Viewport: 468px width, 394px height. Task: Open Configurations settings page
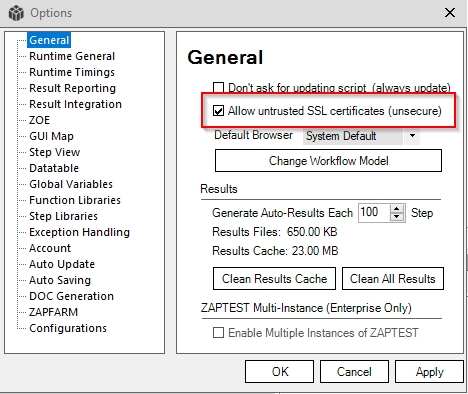(x=68, y=328)
